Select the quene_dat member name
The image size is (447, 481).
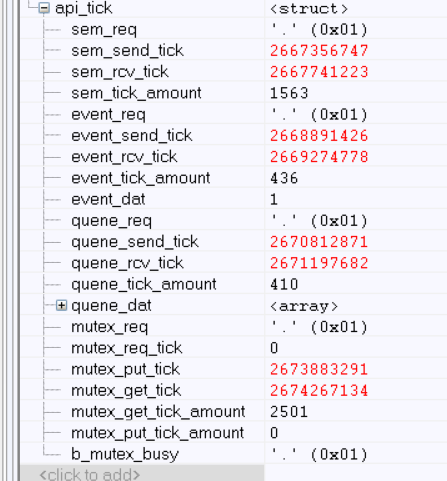point(112,306)
